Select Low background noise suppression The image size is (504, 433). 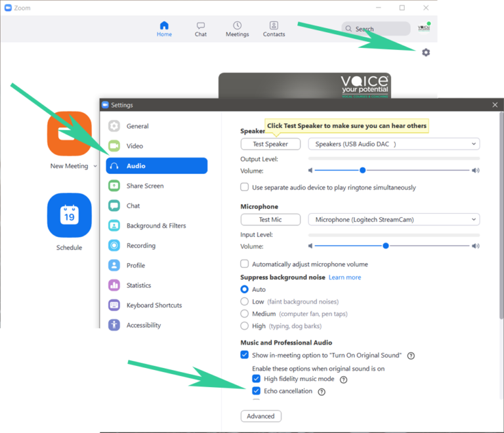pyautogui.click(x=244, y=302)
